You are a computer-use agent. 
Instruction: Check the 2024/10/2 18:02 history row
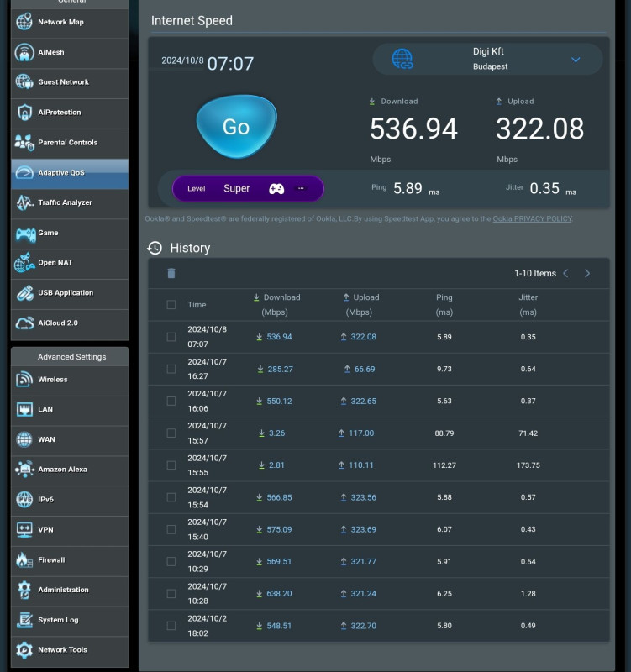point(171,626)
